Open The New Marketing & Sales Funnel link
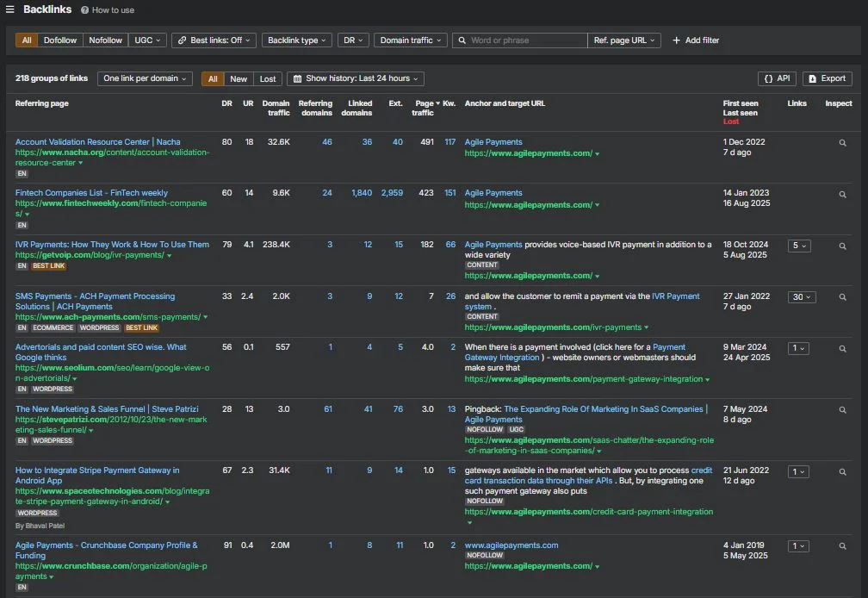Screen dimensions: 868x598 point(107,409)
